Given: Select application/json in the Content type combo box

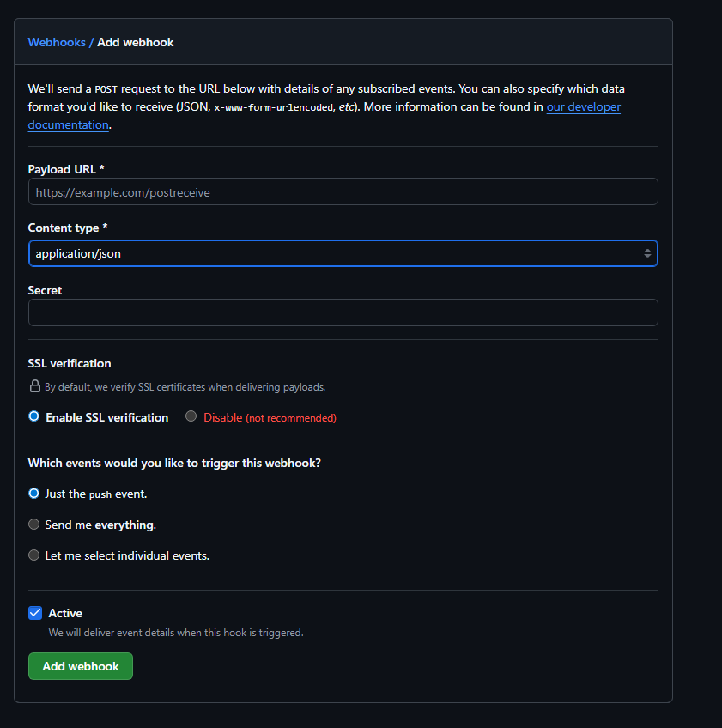Looking at the screenshot, I should click(343, 253).
